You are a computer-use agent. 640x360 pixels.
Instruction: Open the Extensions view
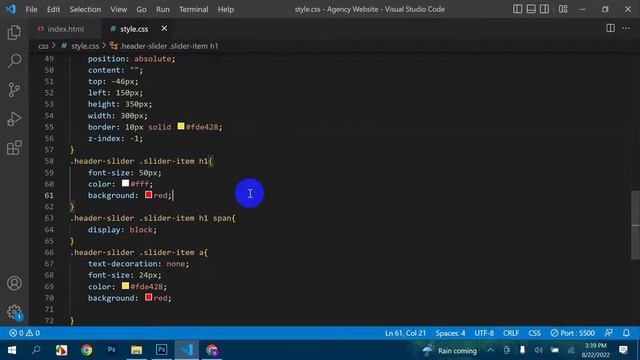14,148
